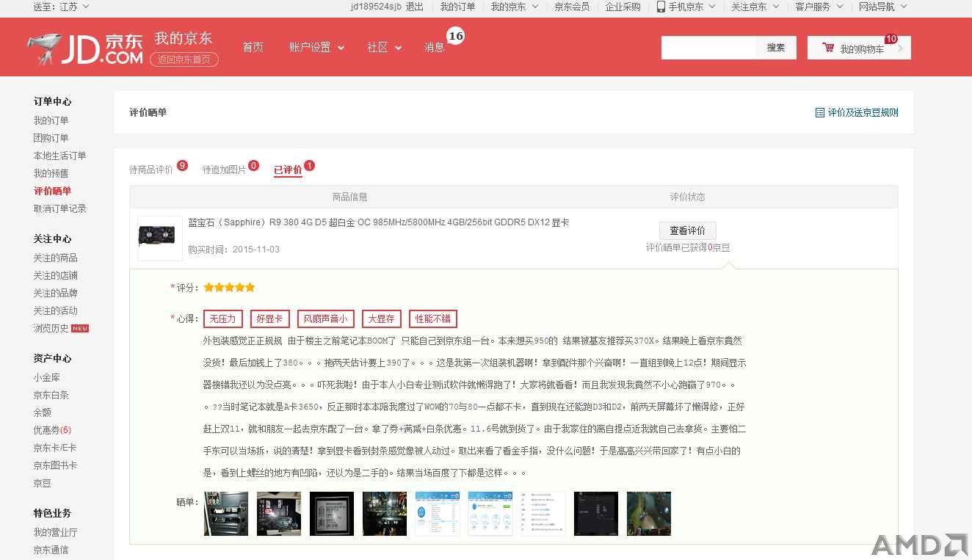The height and width of the screenshot is (560, 972).
Task: Click inside the search input box
Action: point(708,48)
